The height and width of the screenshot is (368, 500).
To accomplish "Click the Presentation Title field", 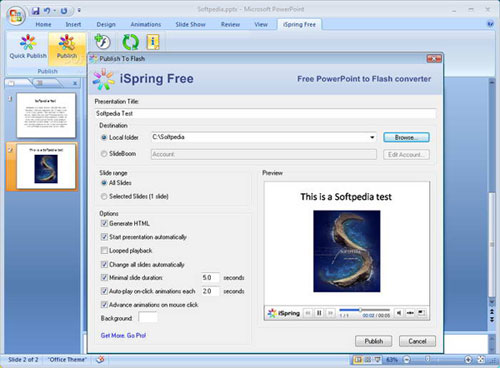I will 265,114.
